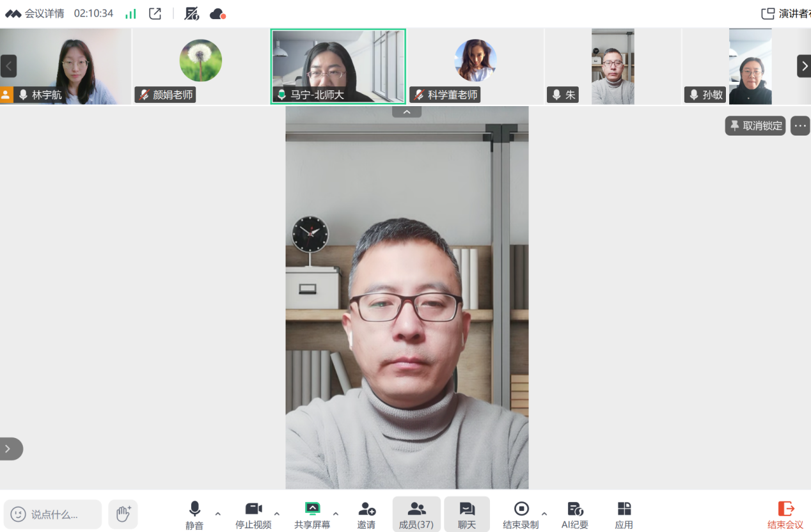Mute the microphone with 静音

click(x=194, y=515)
